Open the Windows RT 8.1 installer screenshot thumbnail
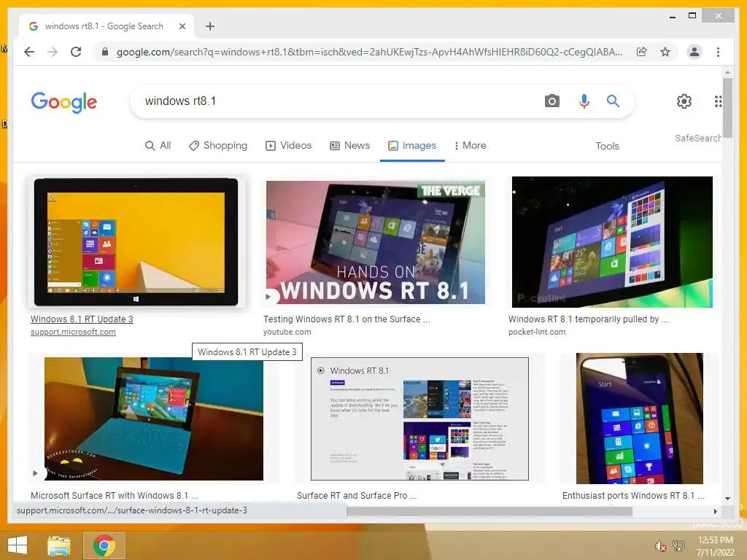 click(419, 419)
